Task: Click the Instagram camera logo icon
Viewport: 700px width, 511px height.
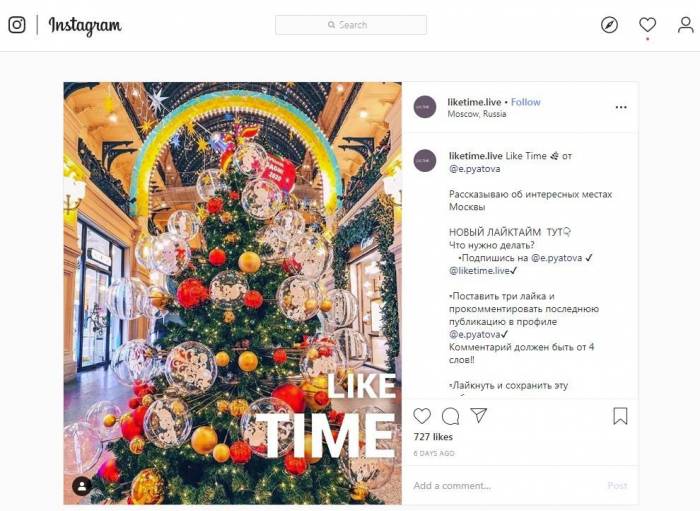Action: pyautogui.click(x=17, y=25)
